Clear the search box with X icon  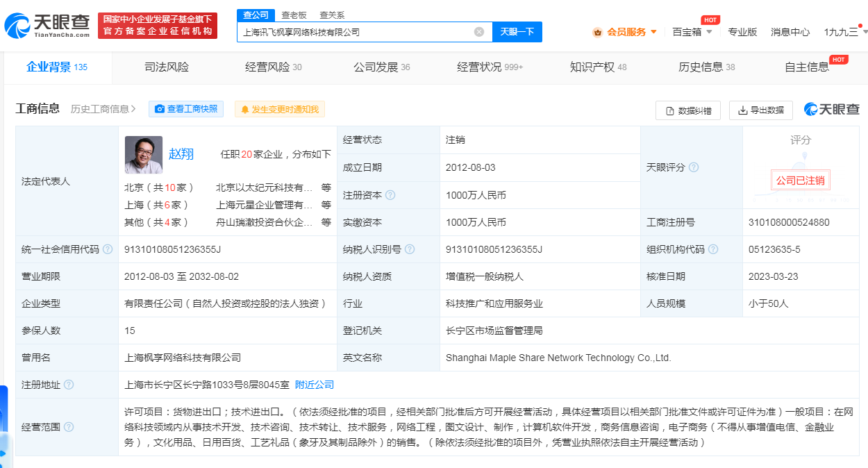click(x=479, y=32)
